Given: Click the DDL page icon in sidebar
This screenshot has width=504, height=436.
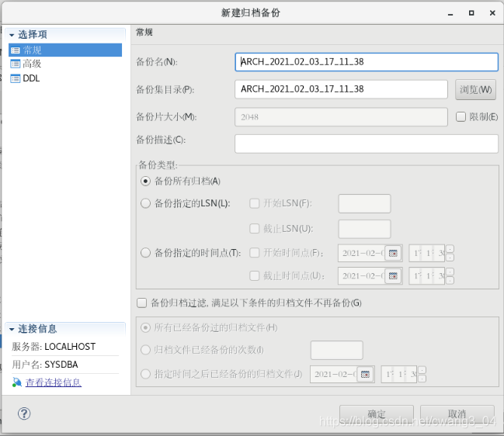Looking at the screenshot, I should [15, 78].
